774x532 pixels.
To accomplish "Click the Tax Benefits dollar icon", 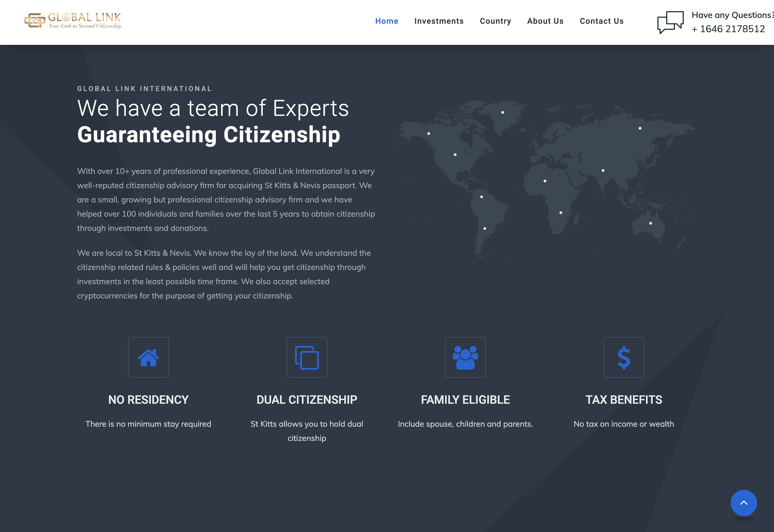I will pos(623,357).
